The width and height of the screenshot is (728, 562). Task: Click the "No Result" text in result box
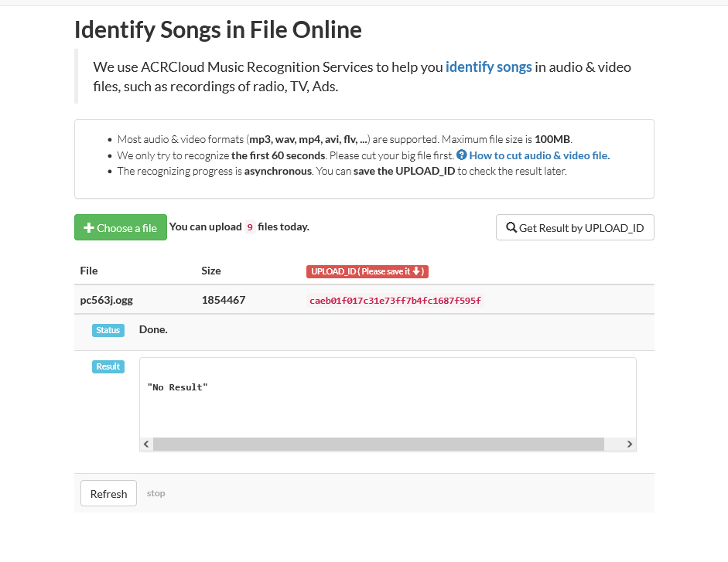(x=177, y=387)
